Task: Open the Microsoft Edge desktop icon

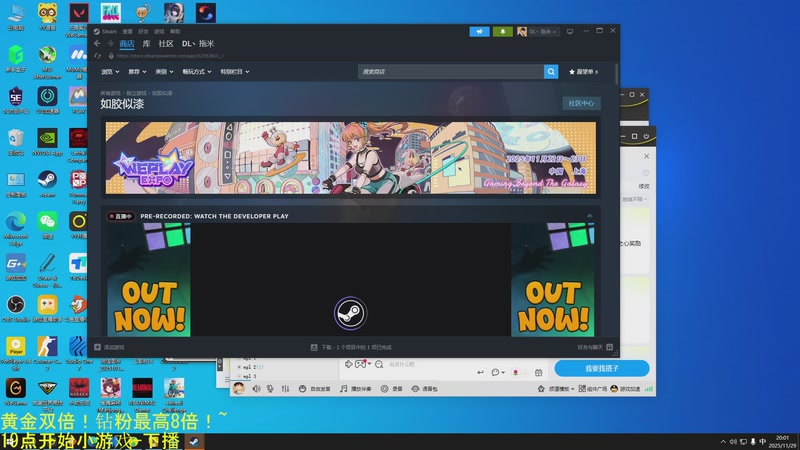Action: pyautogui.click(x=16, y=230)
